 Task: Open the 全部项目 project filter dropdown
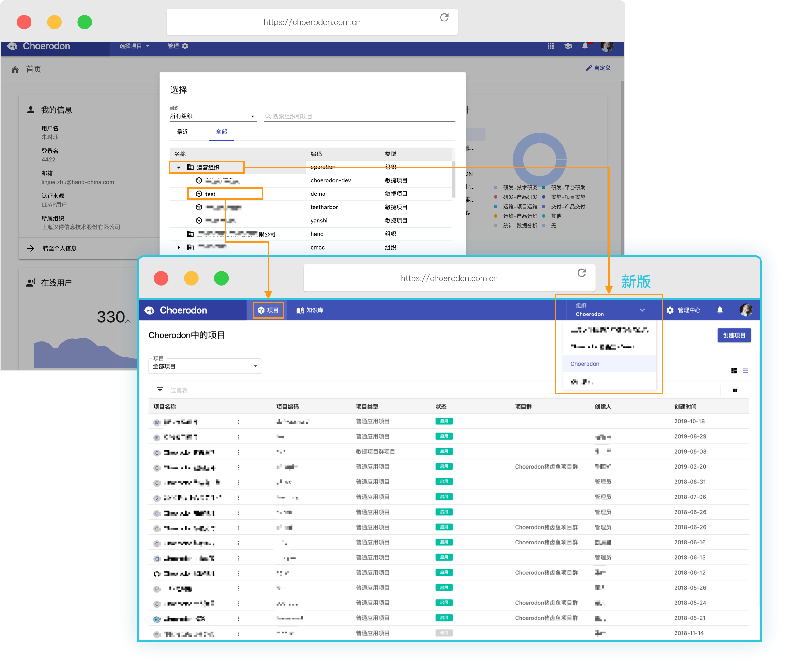click(205, 366)
